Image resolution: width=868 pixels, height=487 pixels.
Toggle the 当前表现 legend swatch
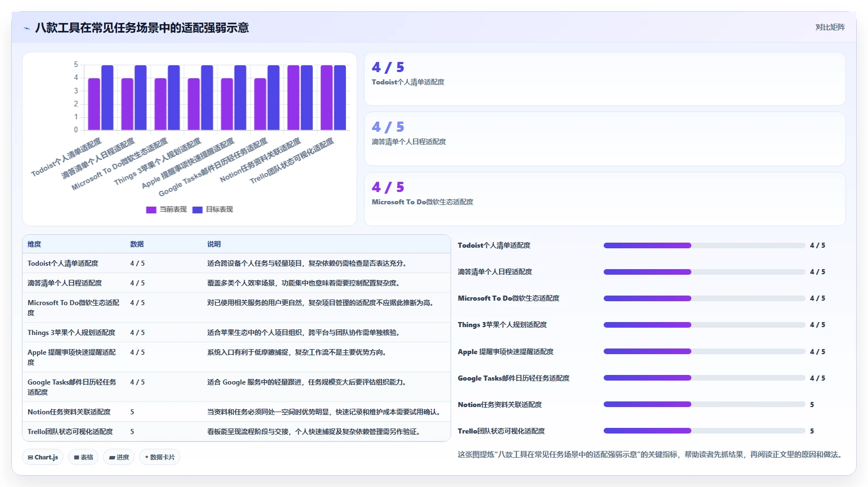tap(151, 209)
